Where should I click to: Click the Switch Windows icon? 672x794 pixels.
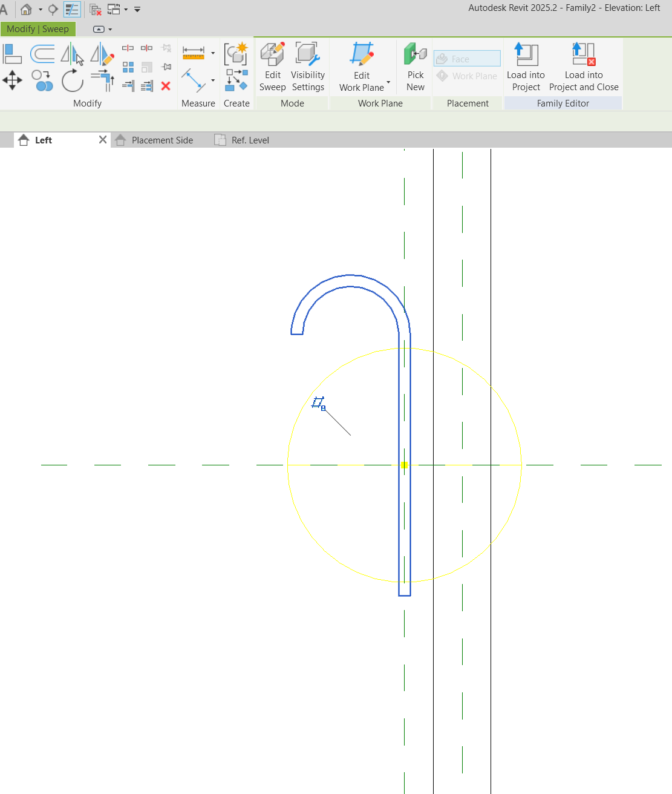[x=114, y=9]
